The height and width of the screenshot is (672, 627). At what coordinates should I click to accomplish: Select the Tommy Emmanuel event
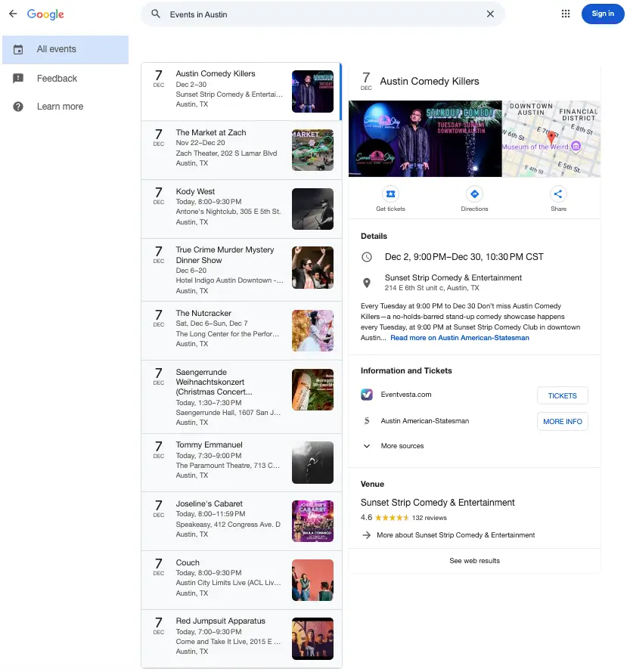tap(241, 463)
